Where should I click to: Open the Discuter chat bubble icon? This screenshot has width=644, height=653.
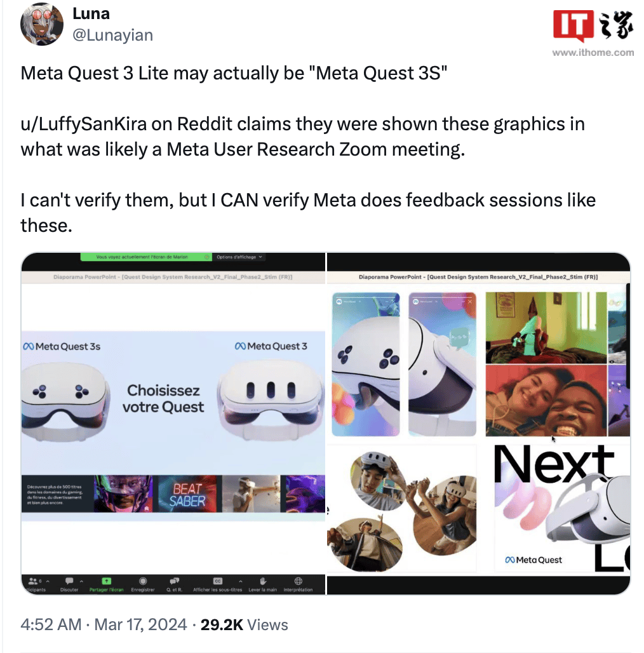point(69,581)
